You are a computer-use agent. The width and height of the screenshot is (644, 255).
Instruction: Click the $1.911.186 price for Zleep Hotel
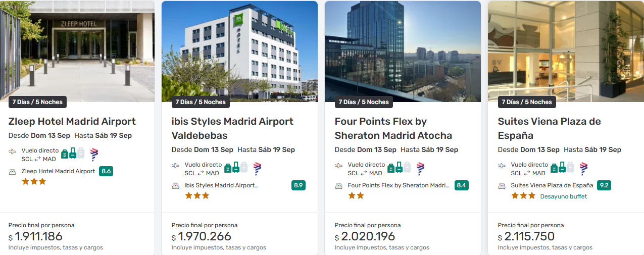pyautogui.click(x=38, y=236)
